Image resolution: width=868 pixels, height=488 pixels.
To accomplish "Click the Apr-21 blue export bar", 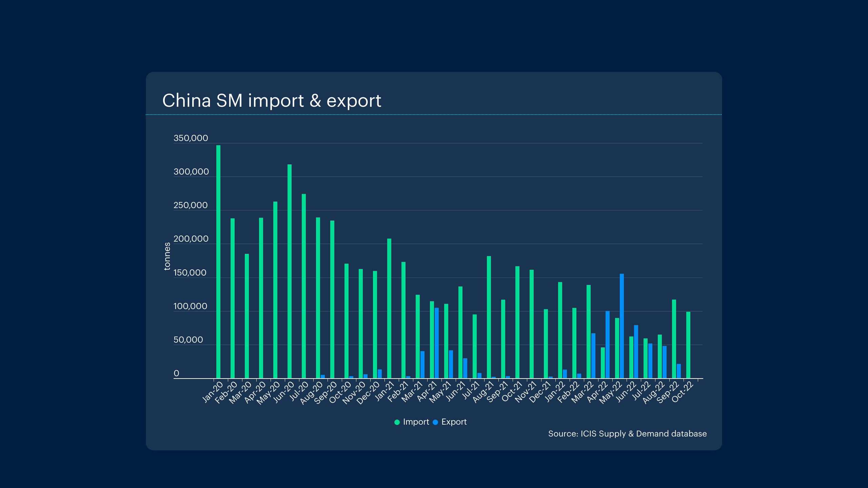I will [437, 343].
